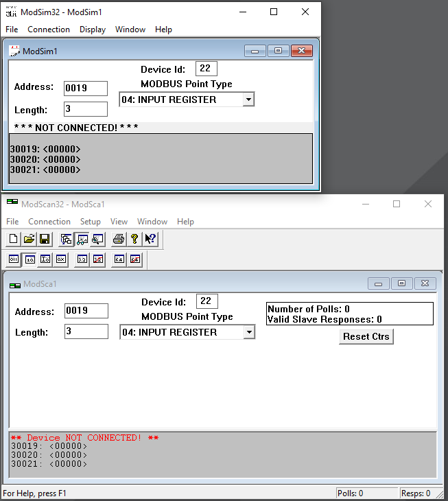Select register 30021 row in ModSca1
Screen dimensions: 448x501
click(49, 464)
